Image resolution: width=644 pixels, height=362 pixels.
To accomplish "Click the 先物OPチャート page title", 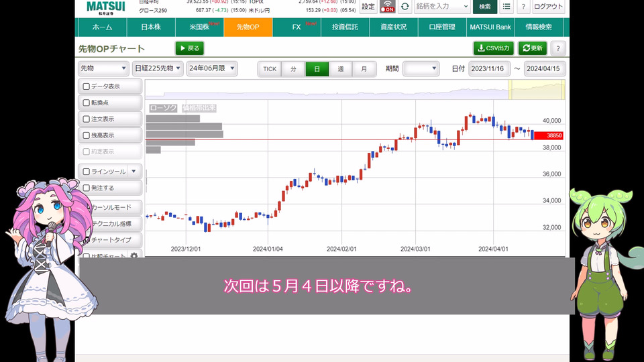I will pos(112,49).
